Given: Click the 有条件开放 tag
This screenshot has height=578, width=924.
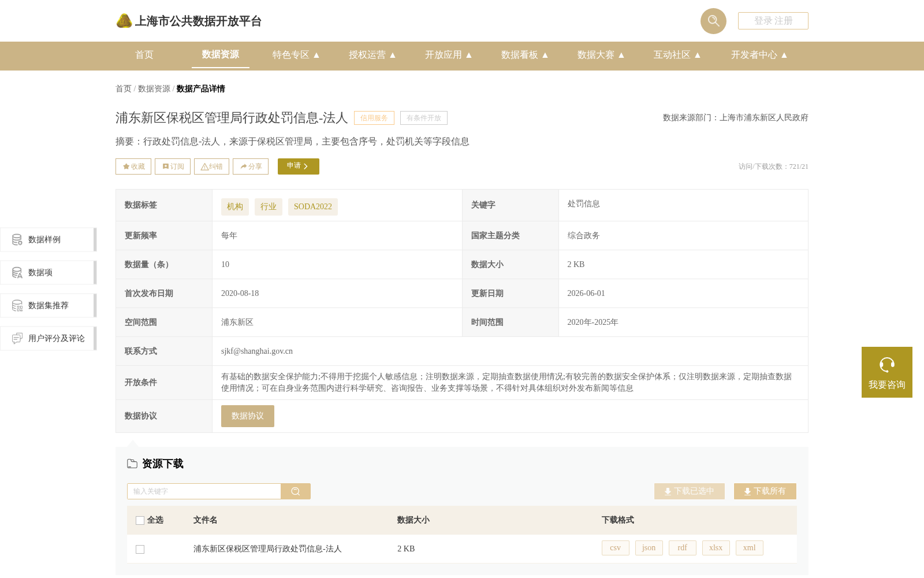Looking at the screenshot, I should click(x=424, y=118).
